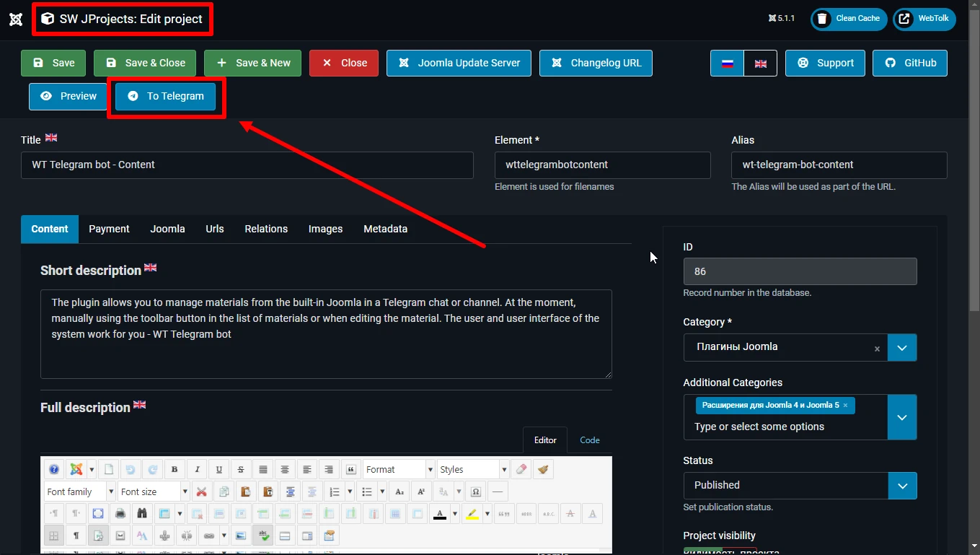Image resolution: width=980 pixels, height=555 pixels.
Task: Toggle Code editor view
Action: (589, 440)
